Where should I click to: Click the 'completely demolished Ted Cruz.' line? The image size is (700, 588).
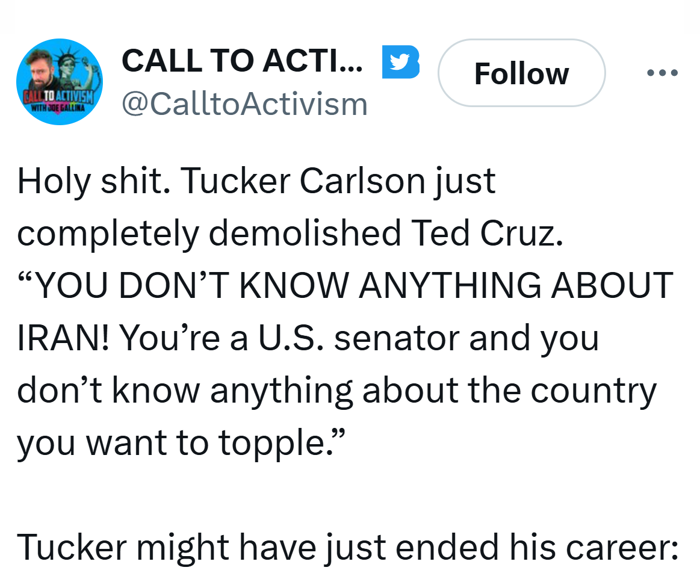tap(290, 234)
